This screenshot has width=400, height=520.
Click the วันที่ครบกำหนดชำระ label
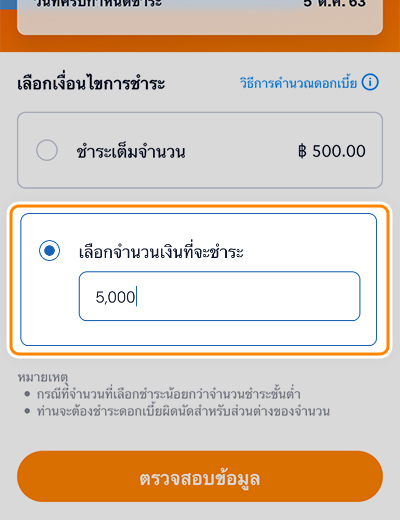pyautogui.click(x=99, y=3)
